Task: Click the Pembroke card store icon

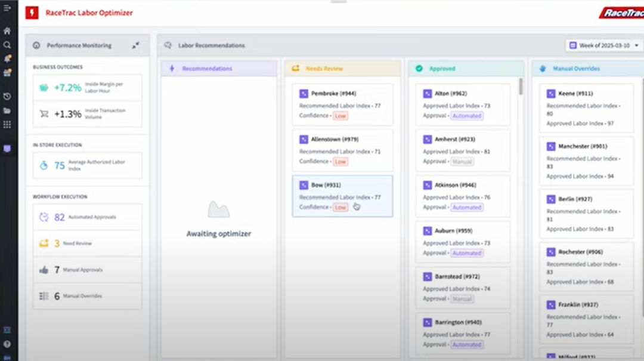Action: 304,94
